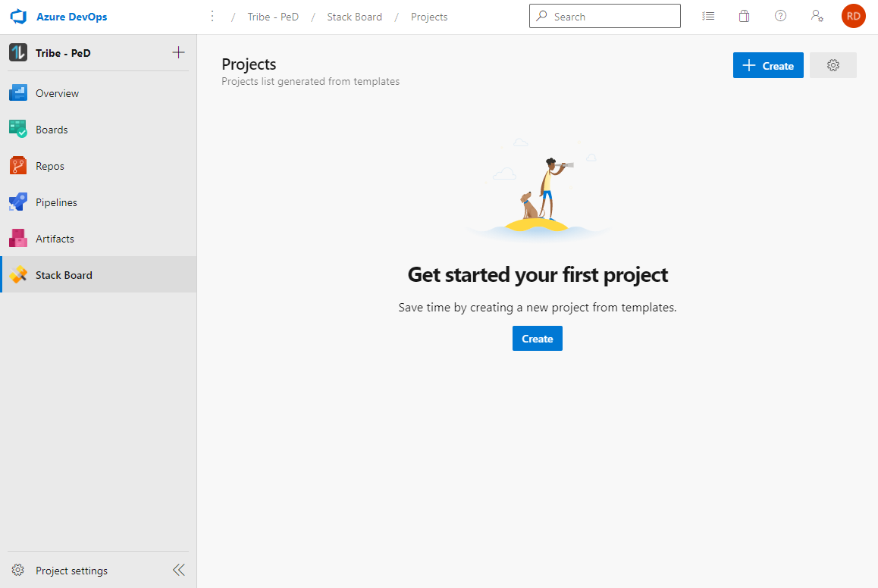Open the gear settings button beside Create
Viewport: 878px width, 588px height.
point(833,65)
